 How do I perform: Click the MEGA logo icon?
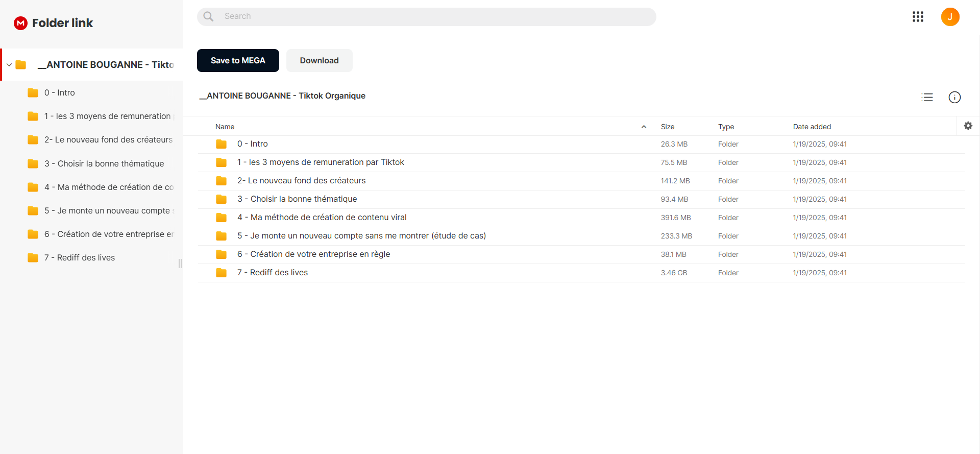click(x=20, y=23)
